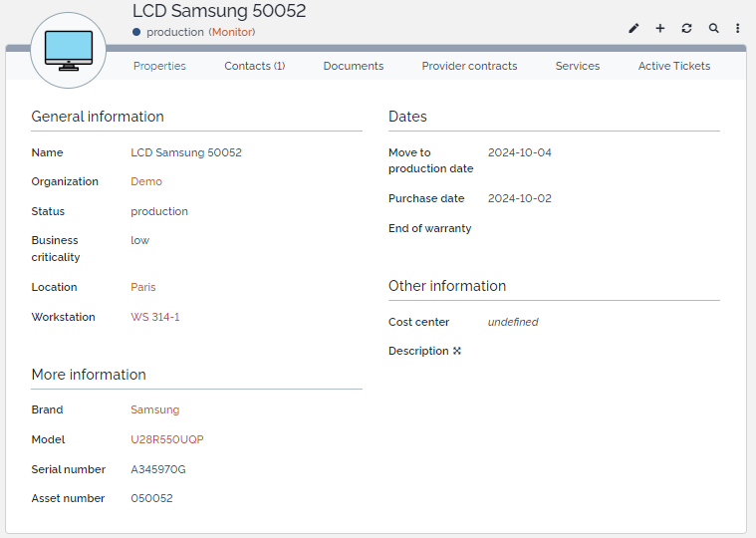This screenshot has height=538, width=756.
Task: Open workstation WS 314-1 link
Action: [155, 317]
